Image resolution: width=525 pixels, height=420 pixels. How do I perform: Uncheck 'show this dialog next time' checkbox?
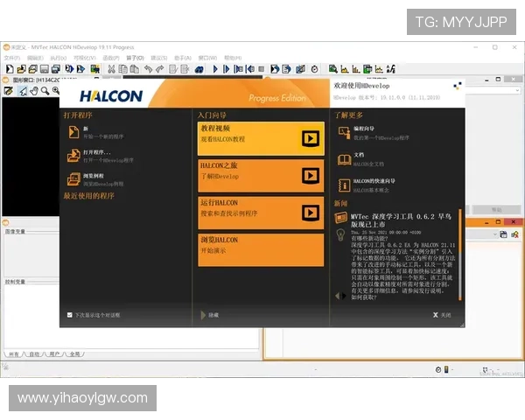coord(70,315)
